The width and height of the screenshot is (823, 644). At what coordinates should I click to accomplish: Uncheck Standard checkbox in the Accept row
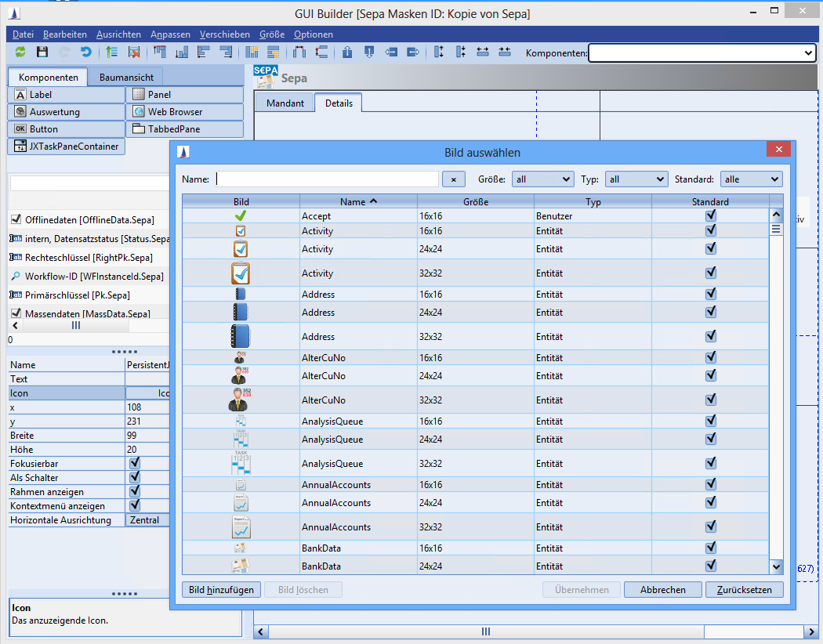tap(710, 215)
